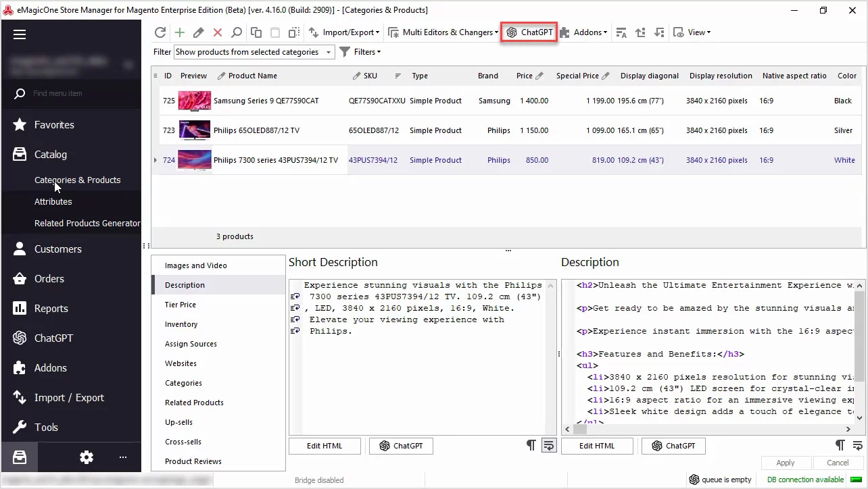
Task: Click Cancel button at bottom right
Action: click(838, 463)
